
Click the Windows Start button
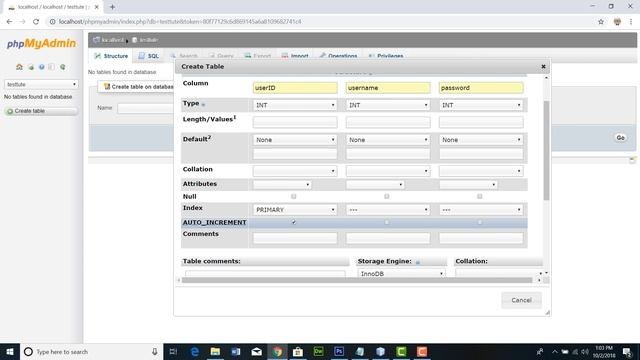coord(10,351)
